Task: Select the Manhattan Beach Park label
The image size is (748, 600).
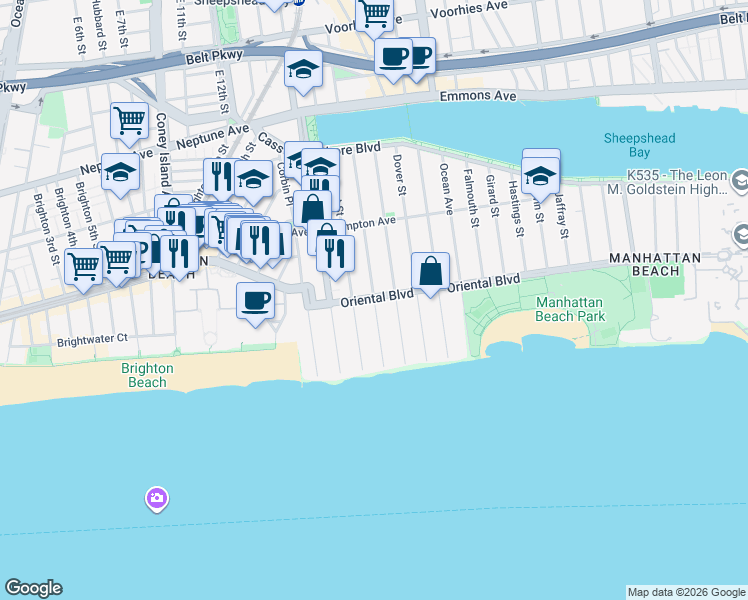Action: pos(570,309)
